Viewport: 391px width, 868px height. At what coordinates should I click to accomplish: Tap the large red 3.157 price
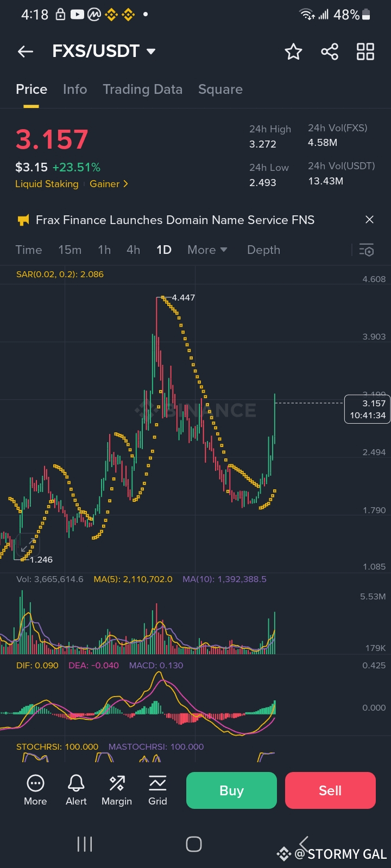[52, 139]
